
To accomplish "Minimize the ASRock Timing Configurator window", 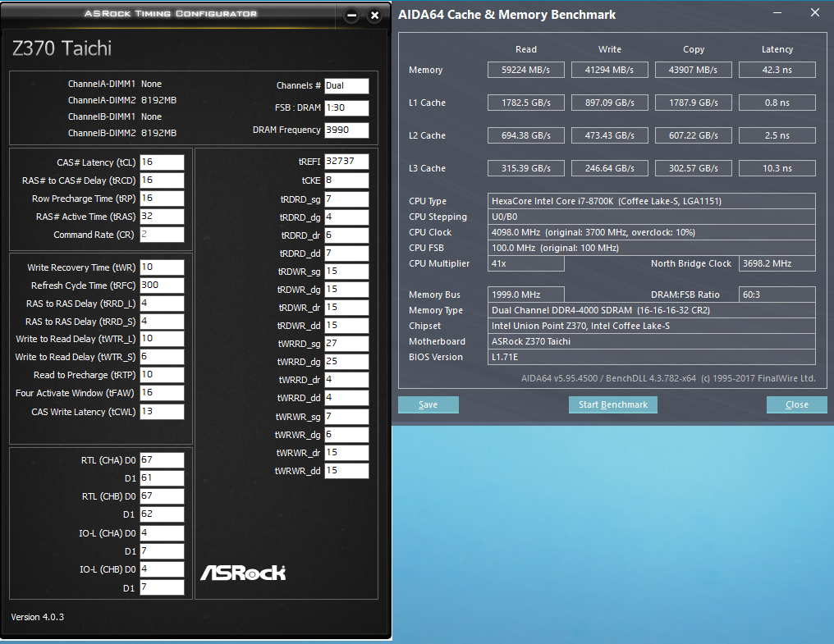I will coord(351,16).
